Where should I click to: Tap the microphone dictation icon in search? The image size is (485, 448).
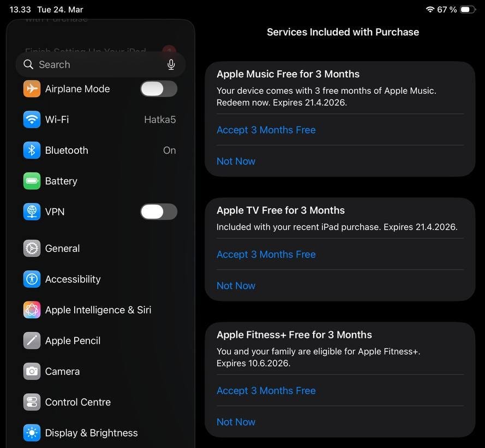(171, 64)
